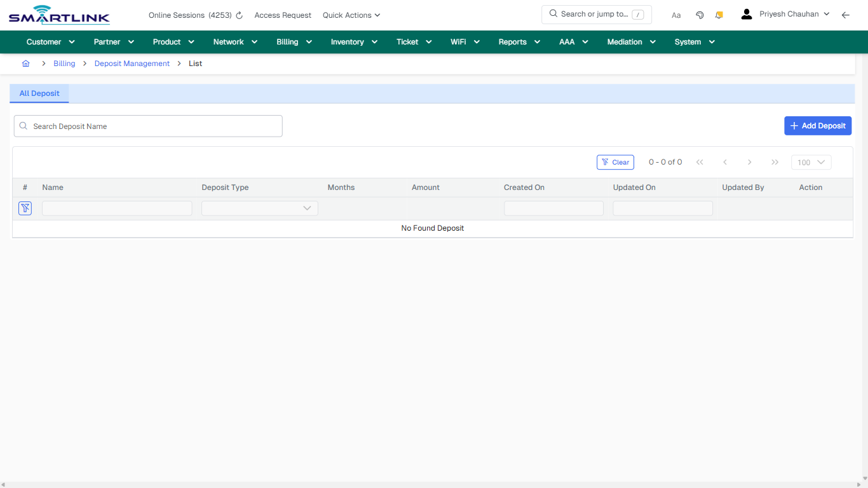This screenshot has width=868, height=488.
Task: Open the notifications bell
Action: coord(719,15)
